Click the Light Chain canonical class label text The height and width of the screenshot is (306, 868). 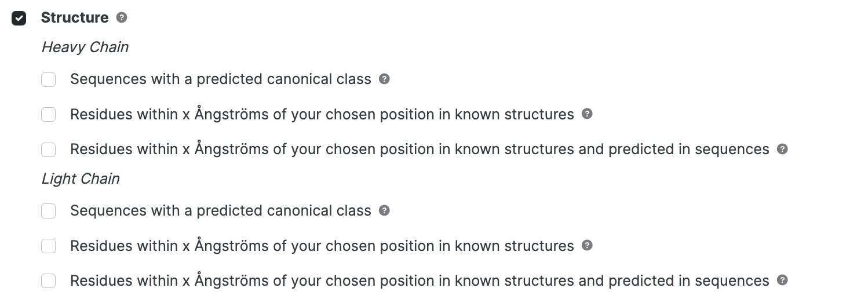(x=221, y=210)
